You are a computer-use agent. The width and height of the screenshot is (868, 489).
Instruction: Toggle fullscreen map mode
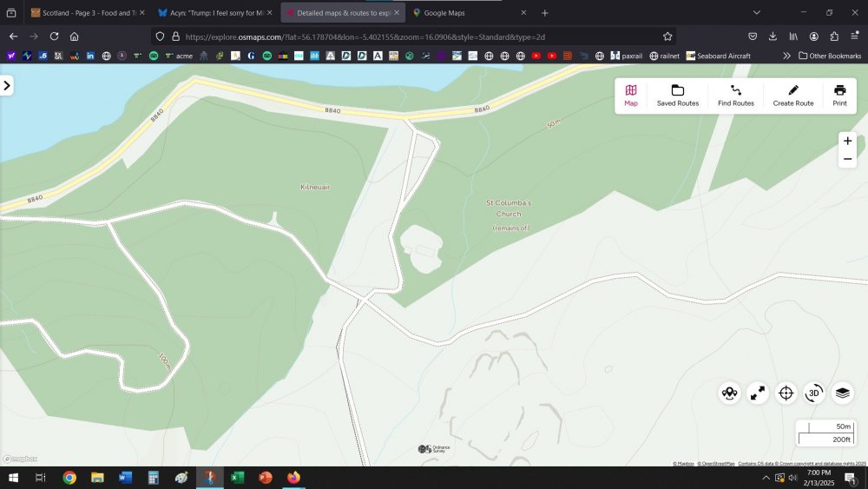point(758,393)
